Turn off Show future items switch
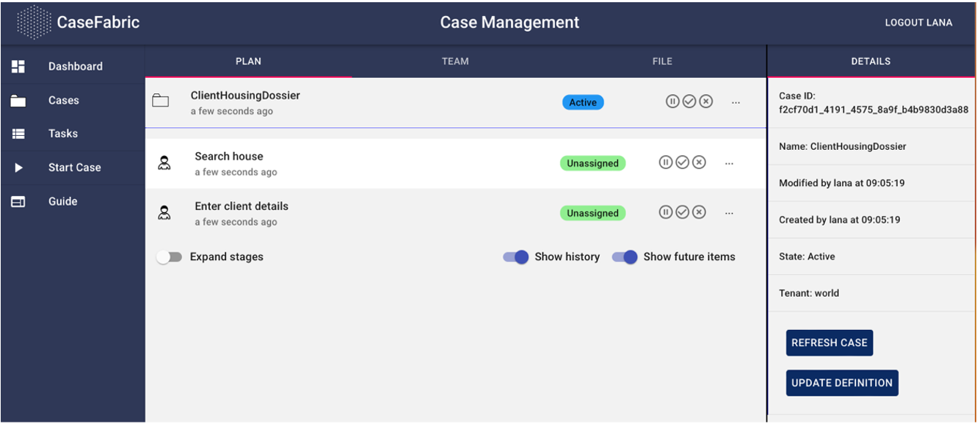This screenshot has width=980, height=424. tap(625, 257)
